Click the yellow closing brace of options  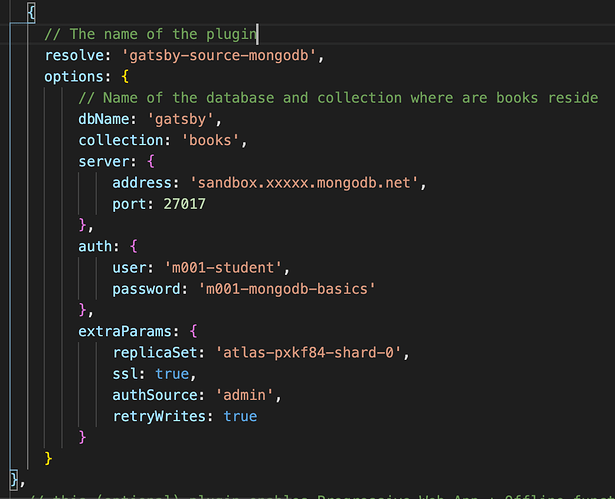tap(48, 458)
